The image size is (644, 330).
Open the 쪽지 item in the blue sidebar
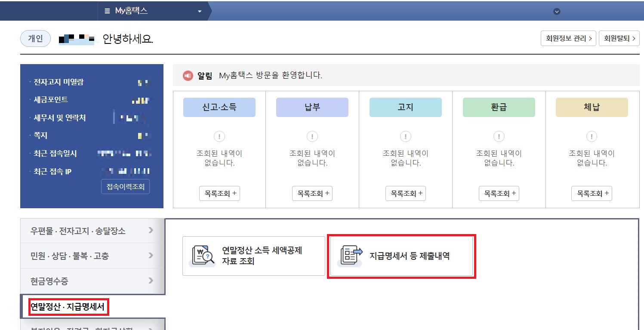41,135
